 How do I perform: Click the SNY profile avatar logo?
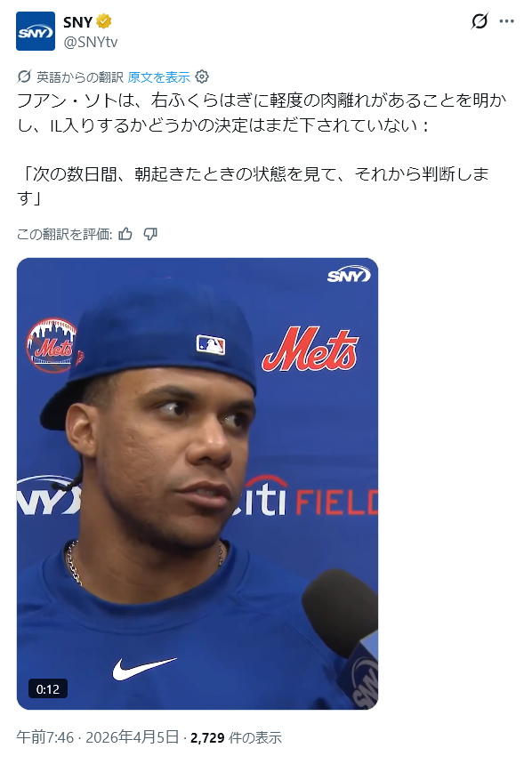click(x=35, y=31)
